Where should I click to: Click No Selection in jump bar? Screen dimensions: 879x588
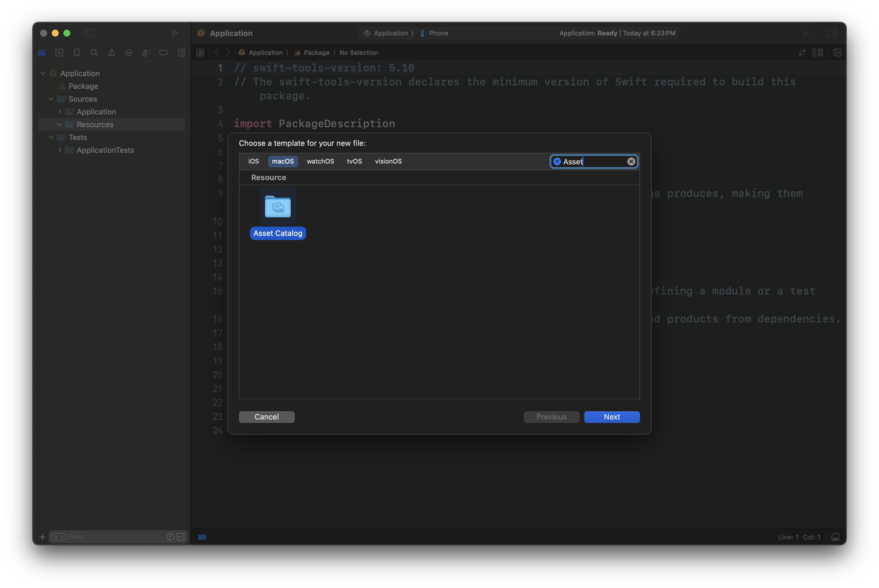[x=359, y=53]
